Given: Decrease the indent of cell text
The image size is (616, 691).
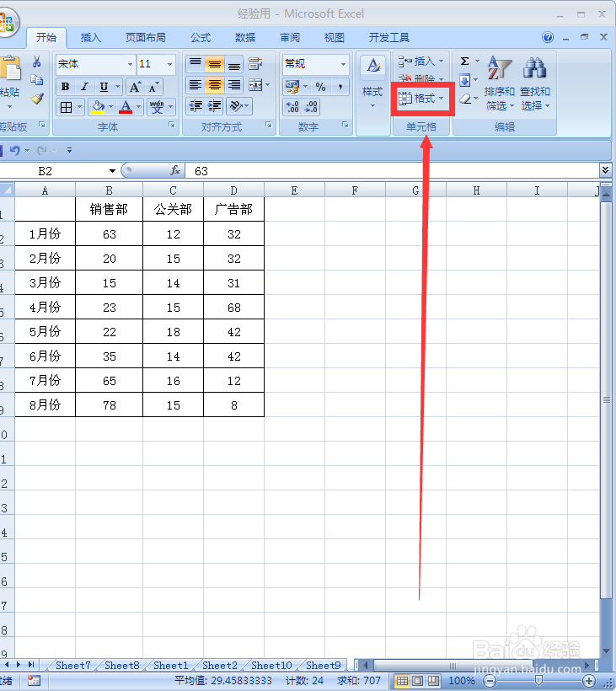Looking at the screenshot, I should pyautogui.click(x=196, y=106).
